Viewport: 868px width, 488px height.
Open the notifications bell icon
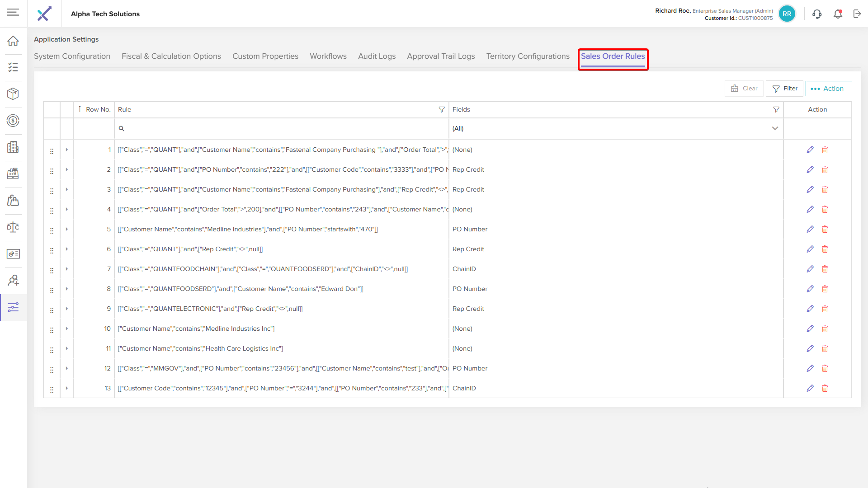point(838,14)
